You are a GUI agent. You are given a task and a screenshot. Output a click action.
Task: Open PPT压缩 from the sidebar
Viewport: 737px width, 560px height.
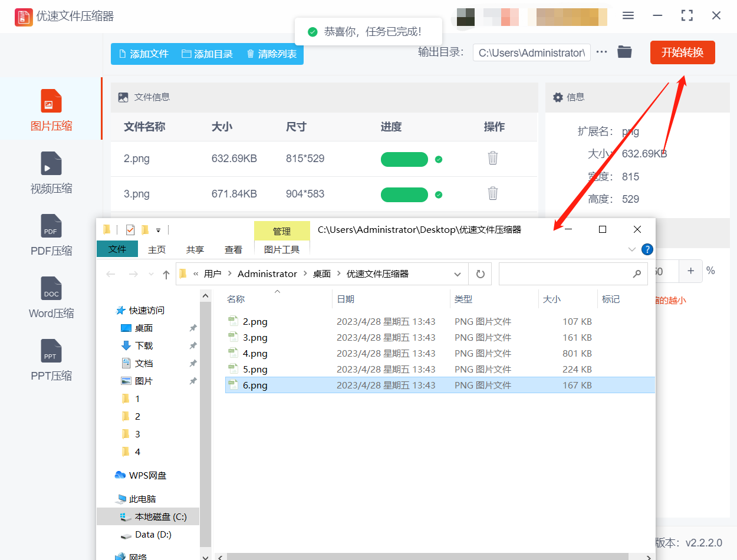point(51,360)
